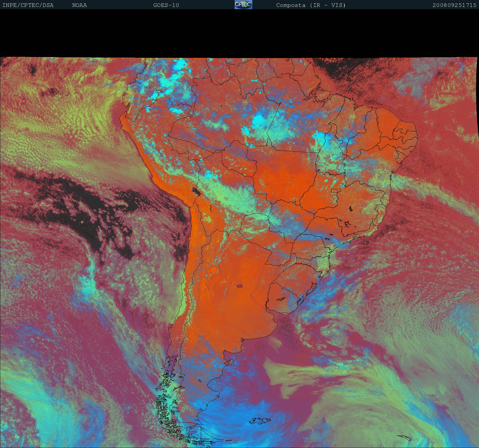Screen dimensions: 479x448
Task: Select the 200809251715 timestamp text
Action: coord(454,5)
